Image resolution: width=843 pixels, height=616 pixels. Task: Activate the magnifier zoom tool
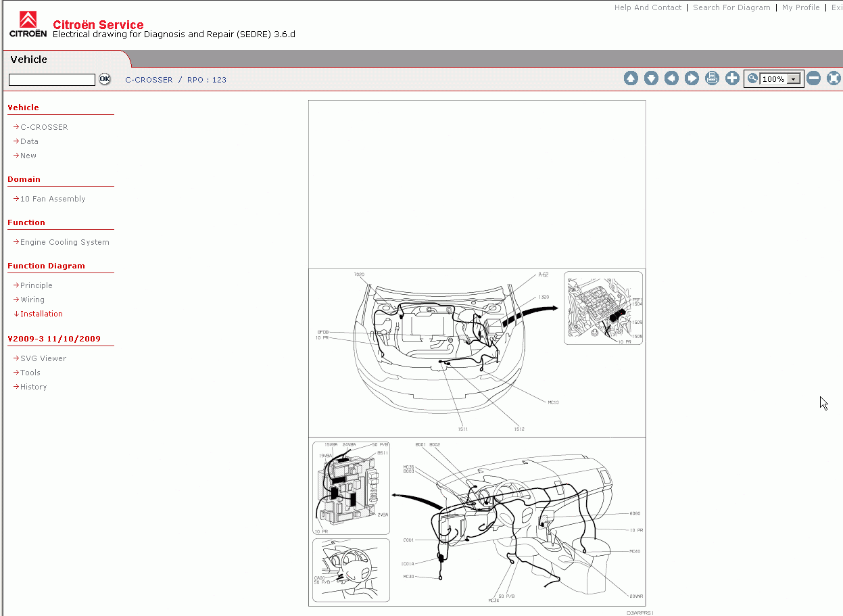752,78
